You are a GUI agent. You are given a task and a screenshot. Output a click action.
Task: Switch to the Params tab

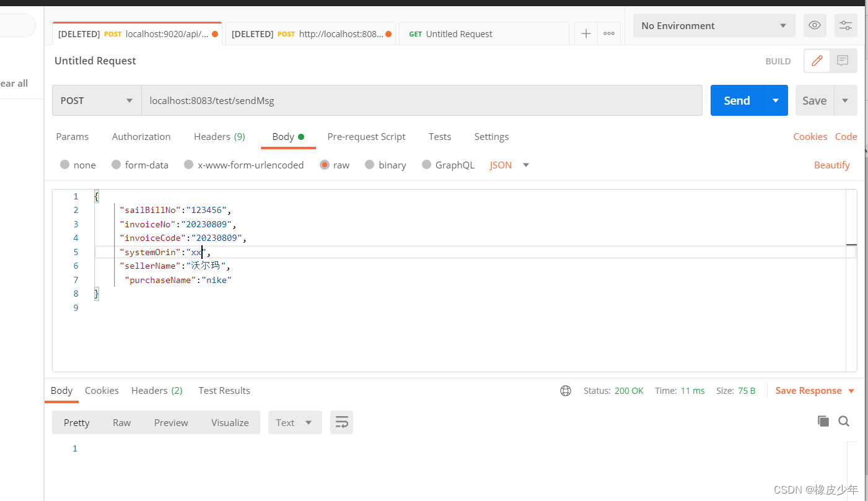pos(72,136)
